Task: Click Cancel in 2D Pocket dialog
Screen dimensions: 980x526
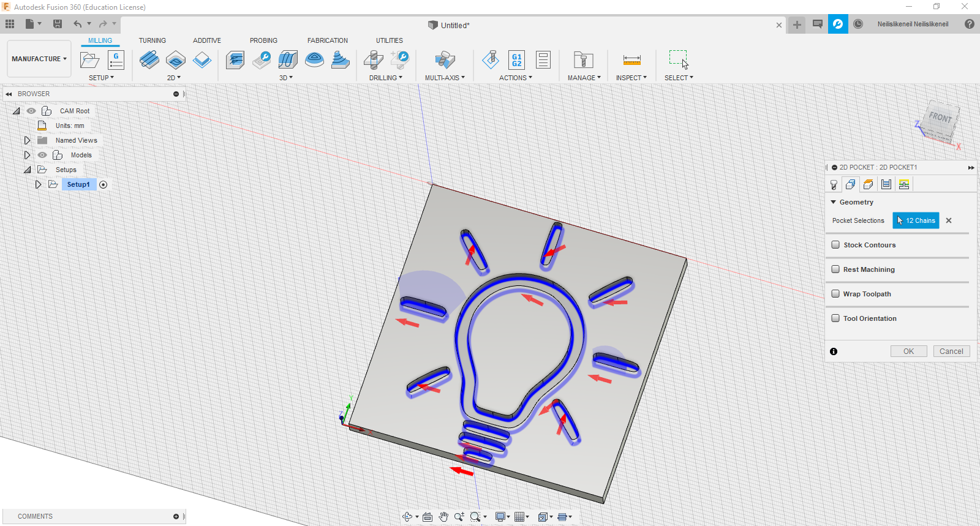Action: click(951, 351)
